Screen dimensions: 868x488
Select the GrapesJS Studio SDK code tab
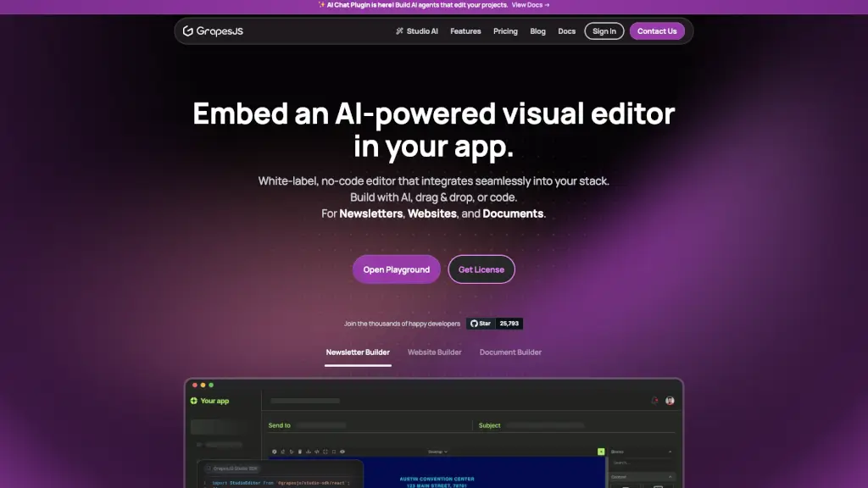231,469
